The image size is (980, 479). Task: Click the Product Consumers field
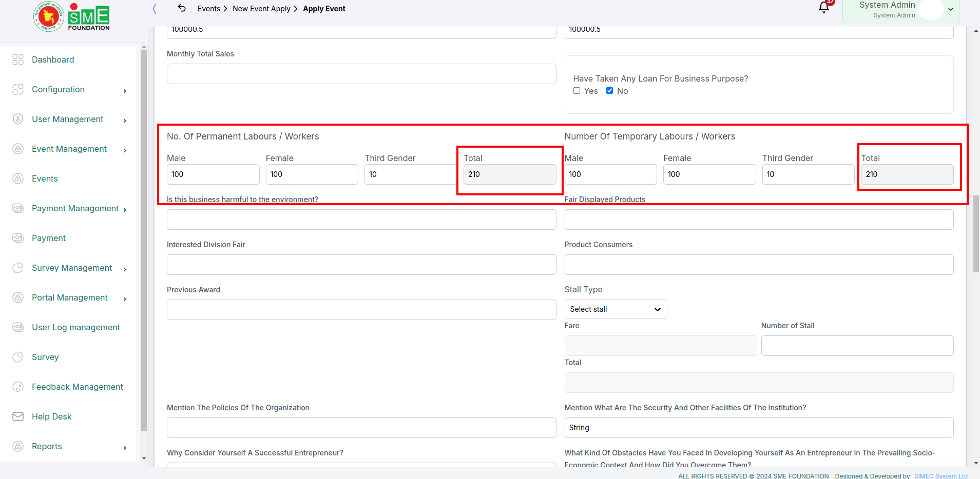pos(759,265)
